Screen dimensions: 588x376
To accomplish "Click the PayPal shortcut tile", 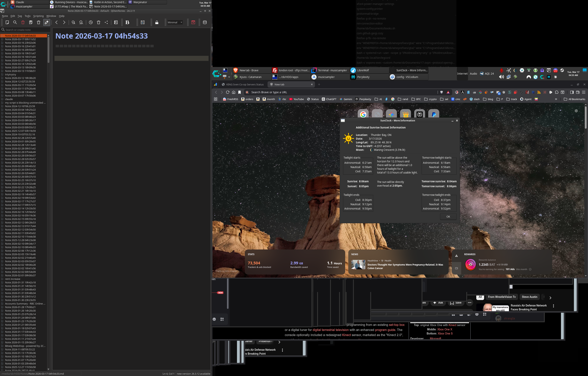I will 434,114.
